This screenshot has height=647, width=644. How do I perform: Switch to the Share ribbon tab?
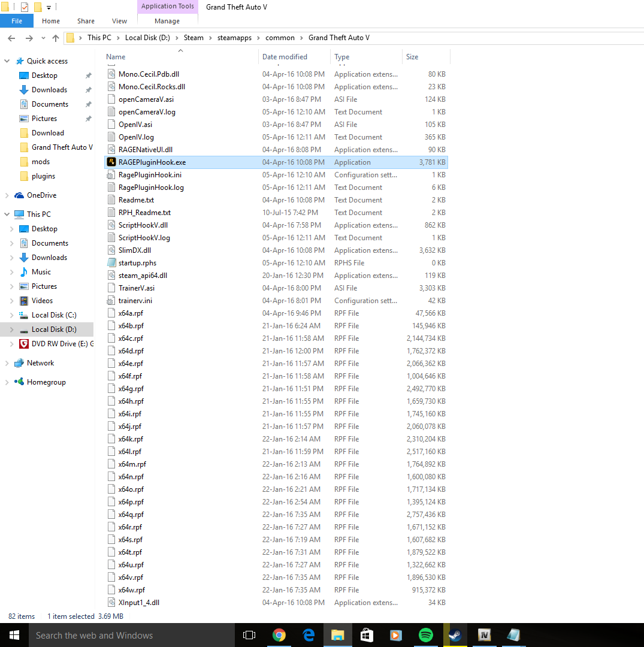pyautogui.click(x=86, y=21)
